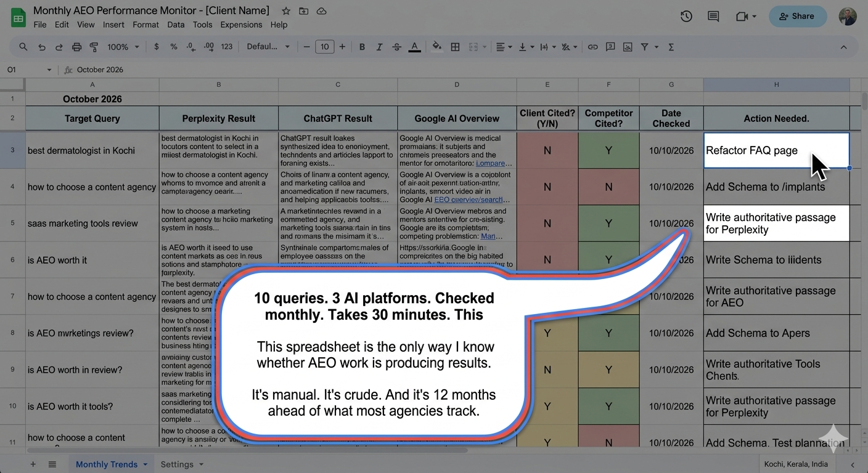The height and width of the screenshot is (473, 868).
Task: Decrease decimal places
Action: pos(190,47)
